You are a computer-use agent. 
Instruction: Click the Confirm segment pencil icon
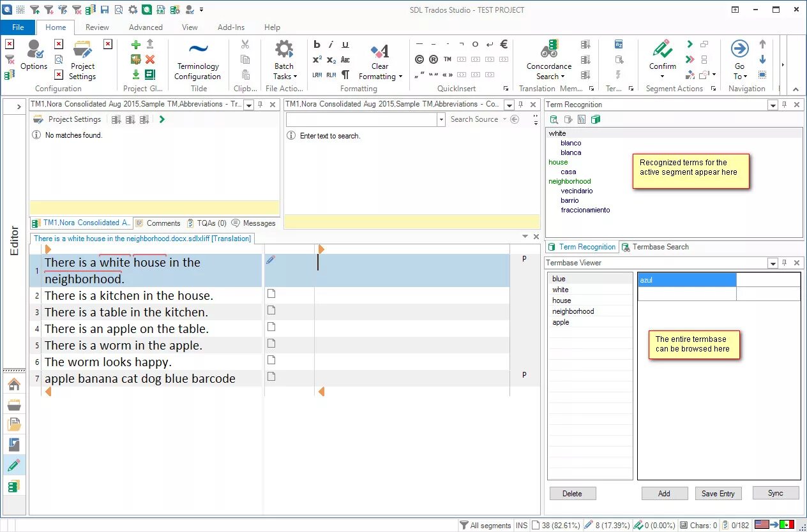[662, 48]
